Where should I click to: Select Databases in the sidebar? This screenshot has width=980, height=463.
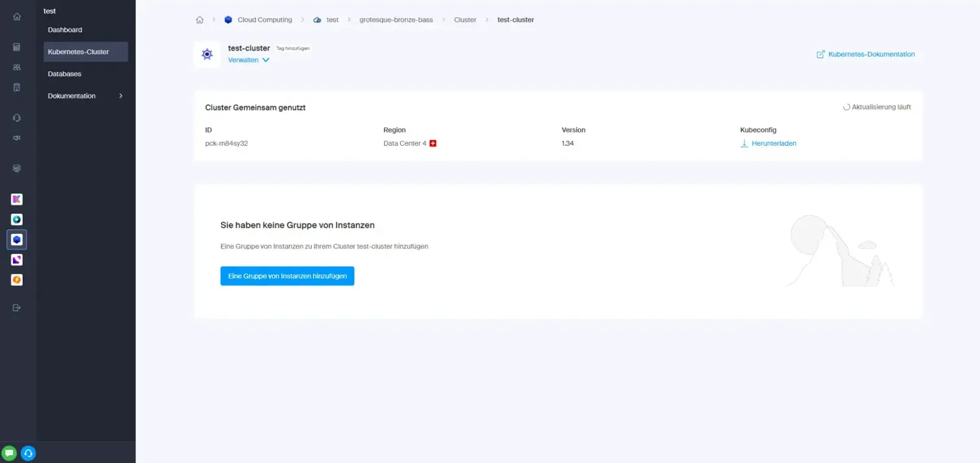pyautogui.click(x=64, y=73)
